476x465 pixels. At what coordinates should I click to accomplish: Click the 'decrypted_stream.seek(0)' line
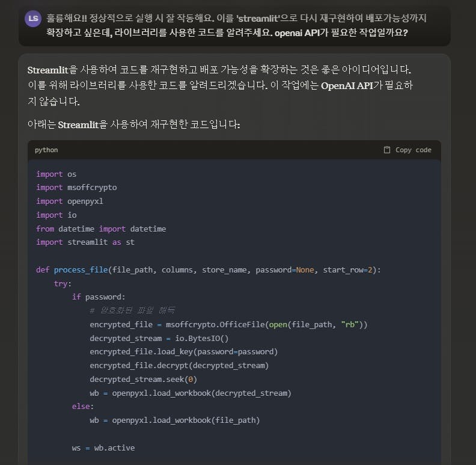click(143, 380)
